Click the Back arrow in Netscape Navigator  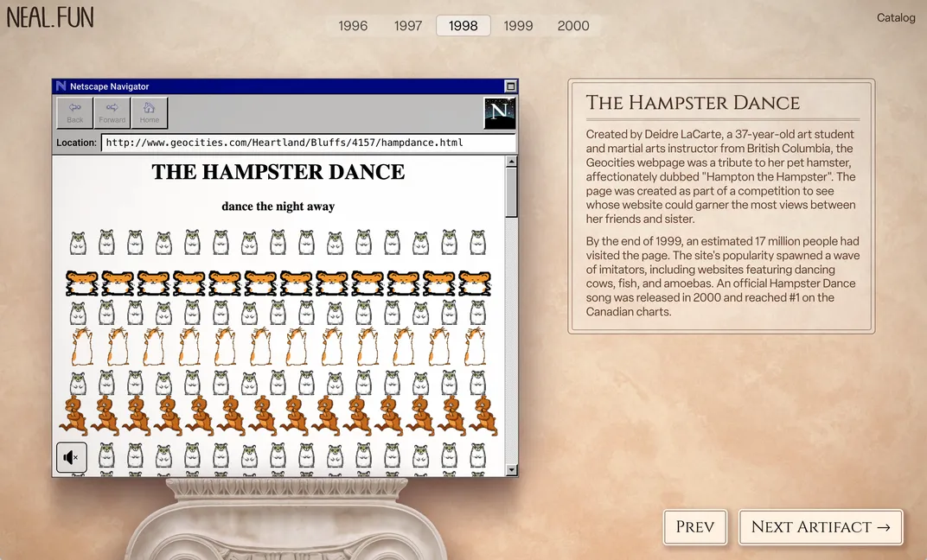[75, 113]
